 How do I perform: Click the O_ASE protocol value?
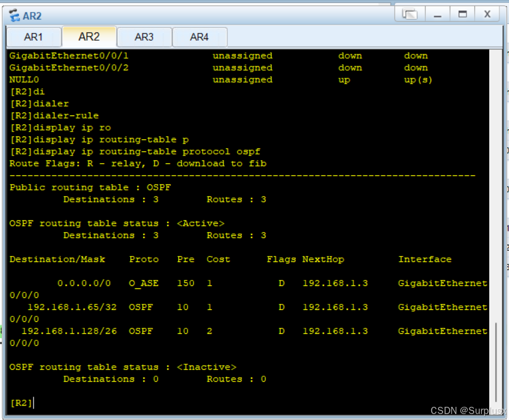144,283
